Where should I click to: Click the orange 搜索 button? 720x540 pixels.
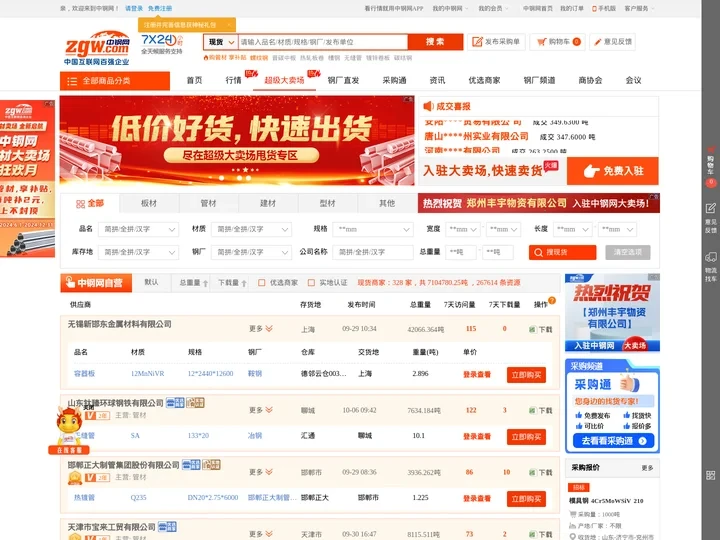[435, 42]
